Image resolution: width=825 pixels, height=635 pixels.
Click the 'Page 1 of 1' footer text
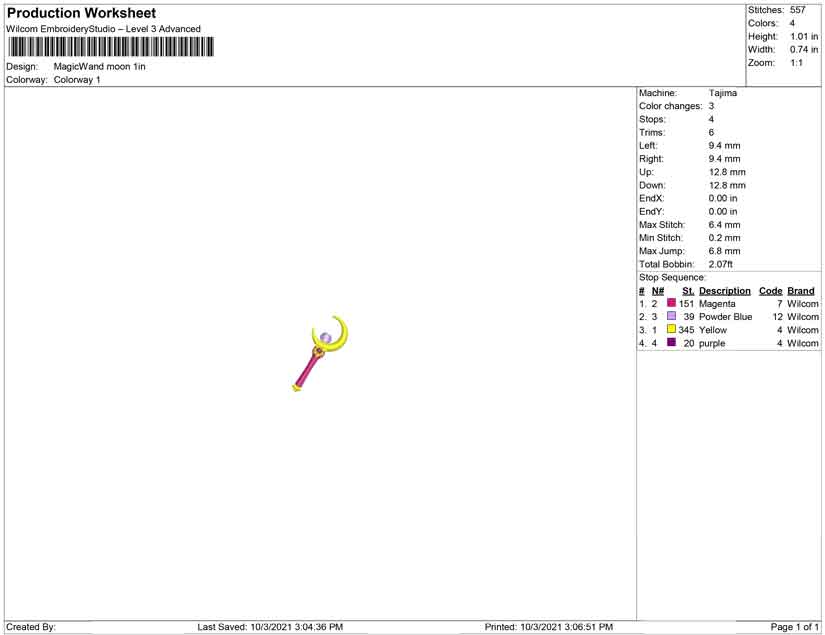click(794, 627)
